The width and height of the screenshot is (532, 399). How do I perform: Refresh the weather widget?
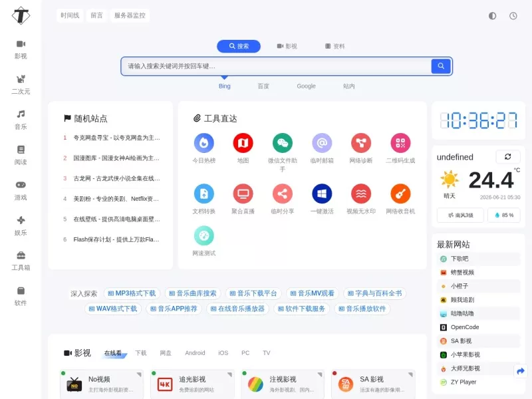coord(507,156)
